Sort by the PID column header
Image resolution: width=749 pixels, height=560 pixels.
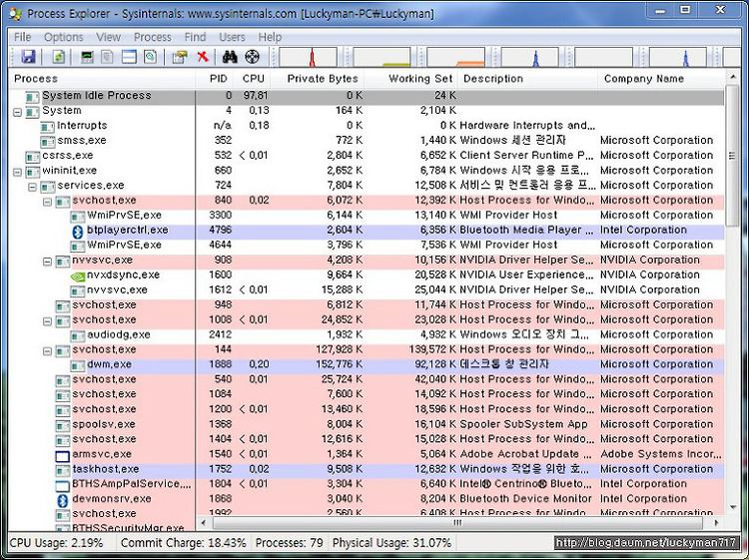tap(216, 79)
